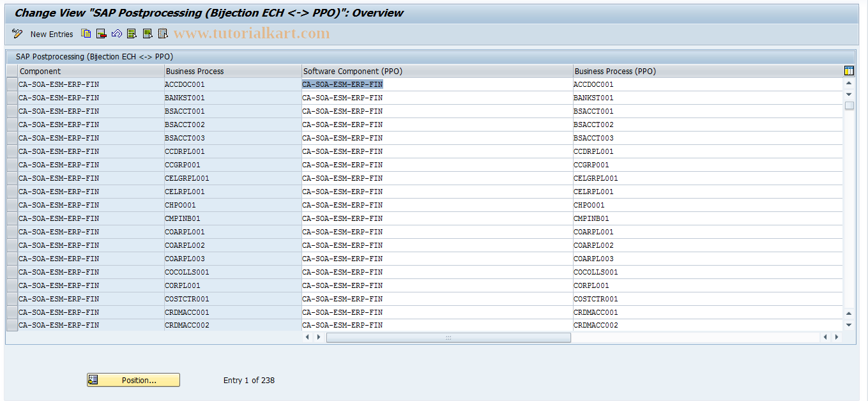868x401 pixels.
Task: Select row marker for BSACCT002
Action: [x=12, y=125]
